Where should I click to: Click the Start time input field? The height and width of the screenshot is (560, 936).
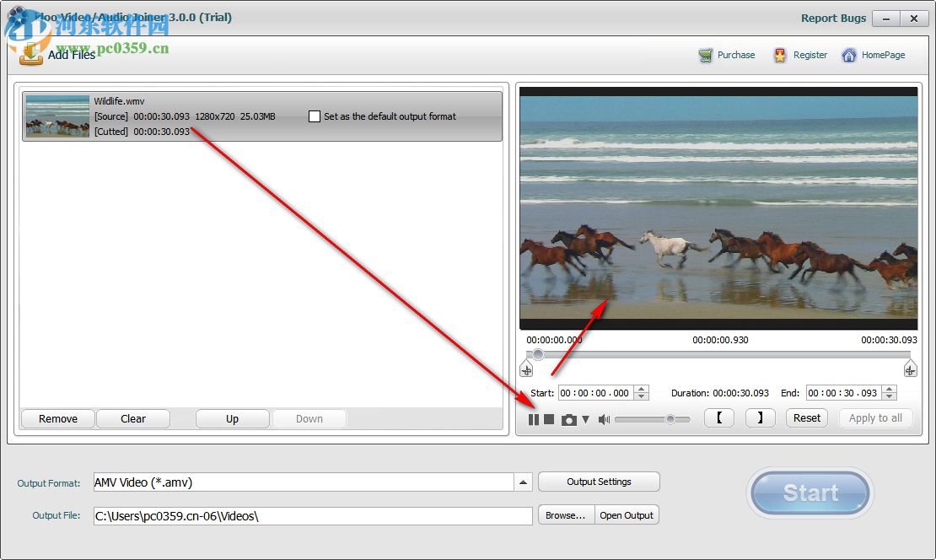coord(595,393)
